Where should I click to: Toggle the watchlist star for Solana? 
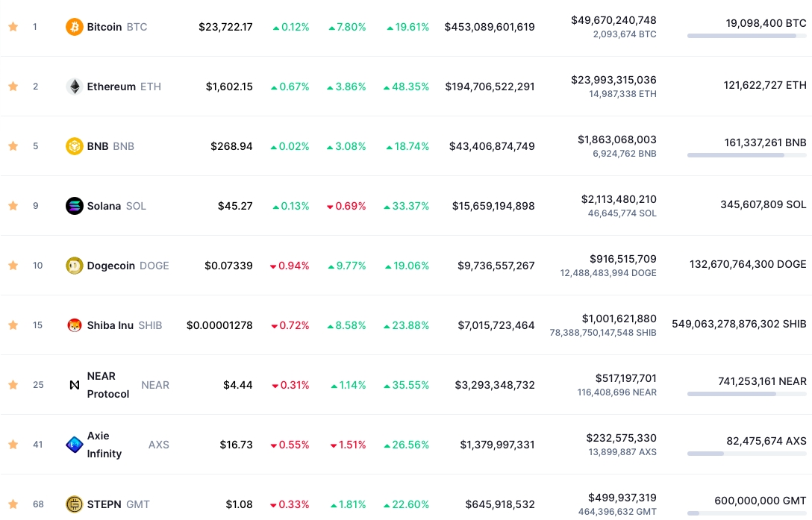[x=13, y=206]
